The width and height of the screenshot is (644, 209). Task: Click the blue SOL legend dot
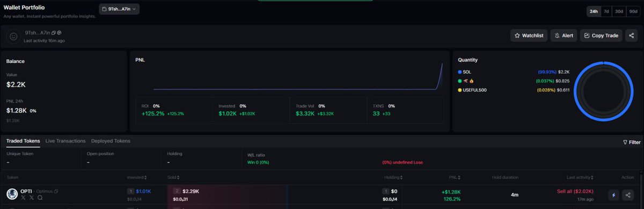[460, 71]
